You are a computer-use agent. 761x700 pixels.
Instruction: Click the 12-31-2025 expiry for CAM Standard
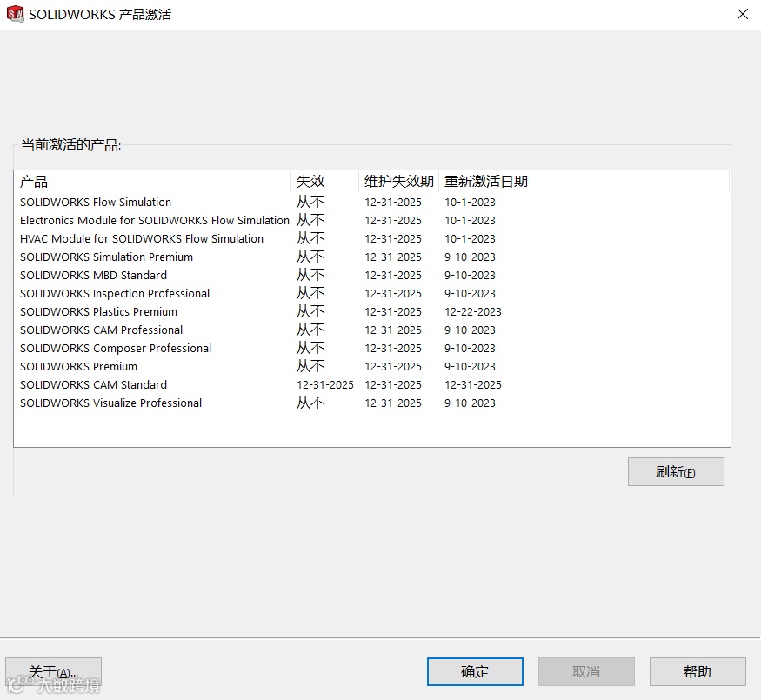coord(325,384)
